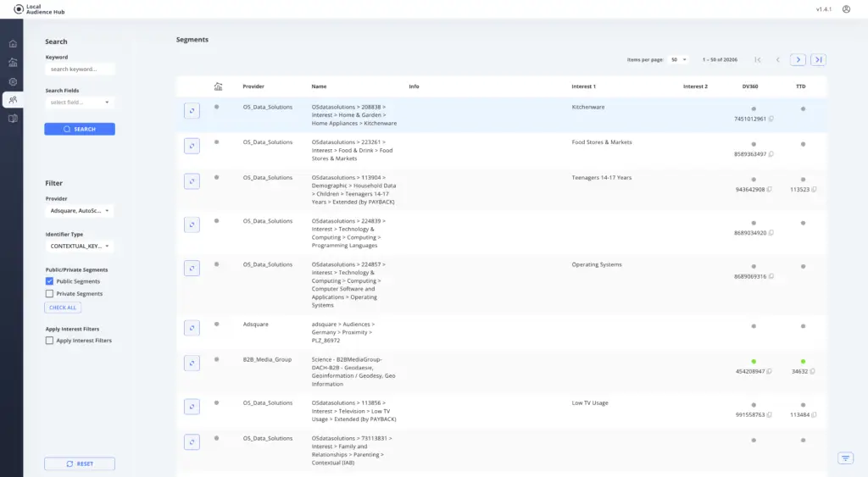Screen dimensions: 868x477
Task: Enable Private Segments checkbox
Action: (x=50, y=294)
